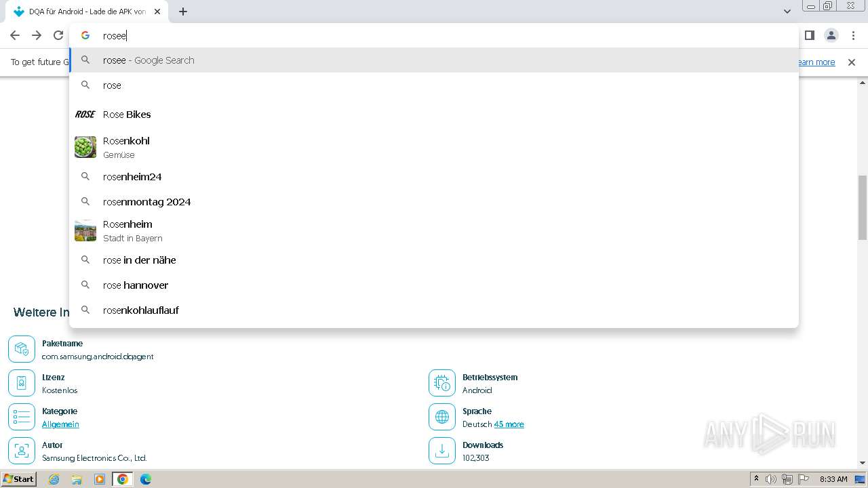Click the Betriebssystem chip icon
Screen dimensions: 868x488
(x=442, y=383)
